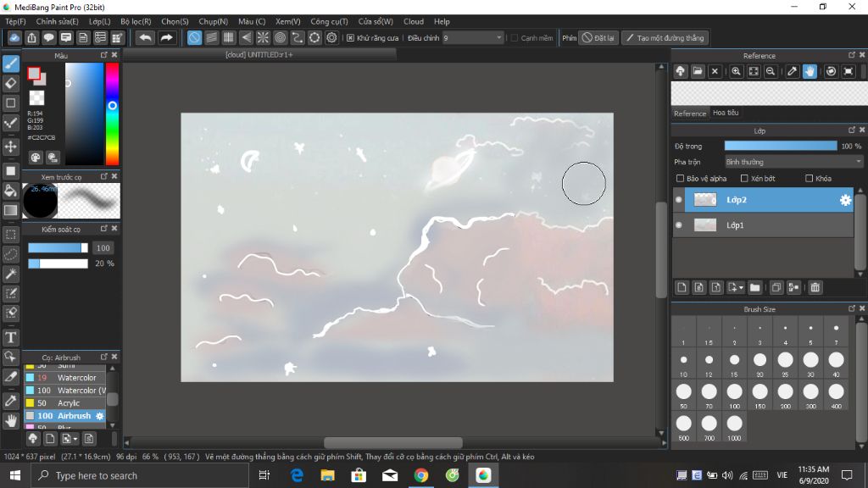This screenshot has width=868, height=488.
Task: Choose brush size 100 preset
Action: click(x=734, y=395)
